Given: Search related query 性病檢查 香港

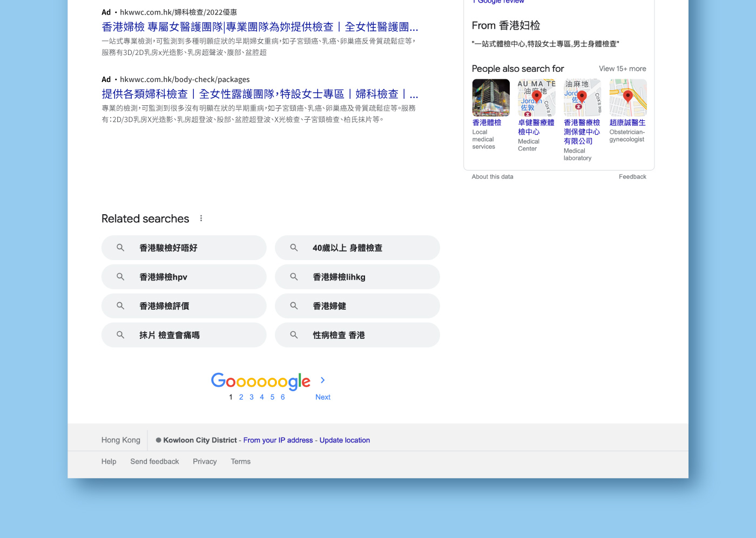Looking at the screenshot, I should pyautogui.click(x=357, y=335).
